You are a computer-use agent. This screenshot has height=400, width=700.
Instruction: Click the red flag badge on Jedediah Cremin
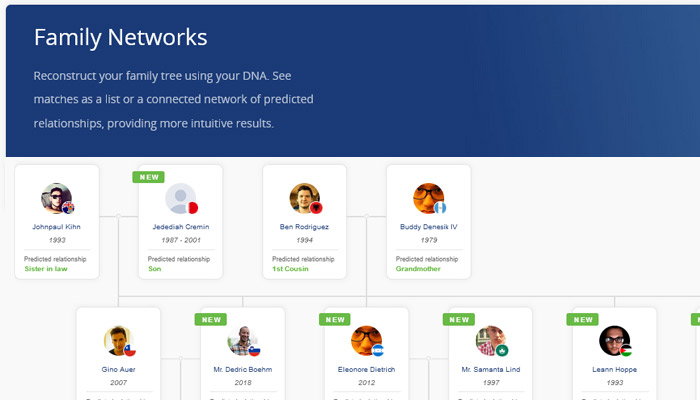192,208
